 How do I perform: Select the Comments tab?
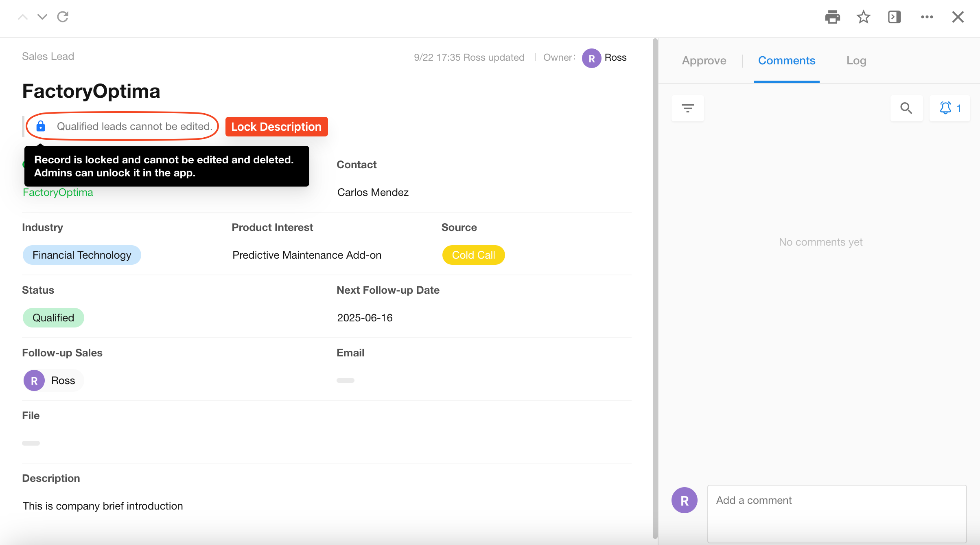click(786, 61)
